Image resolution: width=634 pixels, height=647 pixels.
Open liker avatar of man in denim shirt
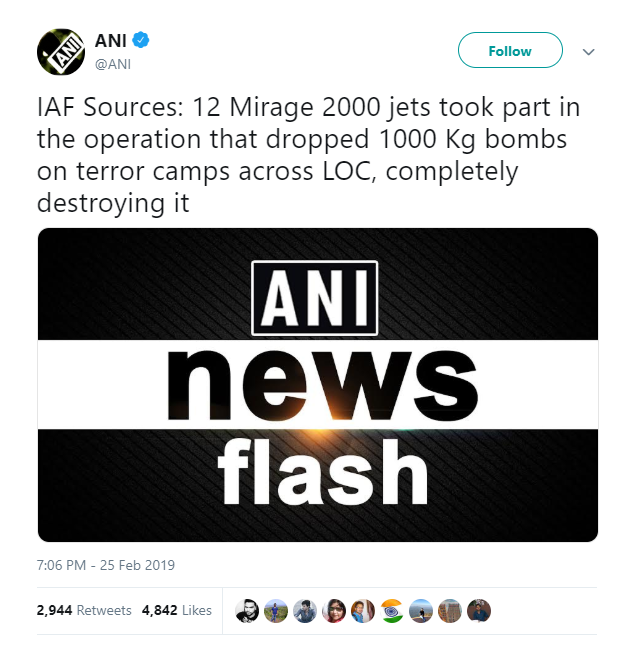coord(305,611)
